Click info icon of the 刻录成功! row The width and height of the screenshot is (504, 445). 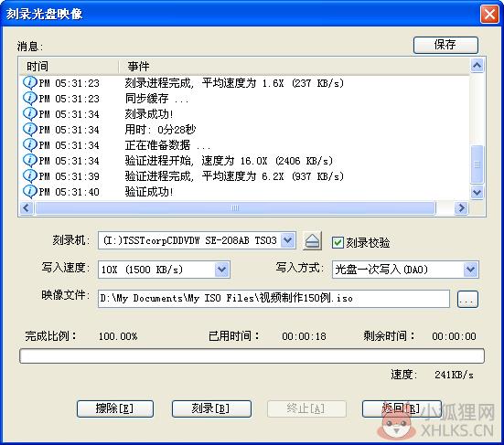click(x=30, y=113)
